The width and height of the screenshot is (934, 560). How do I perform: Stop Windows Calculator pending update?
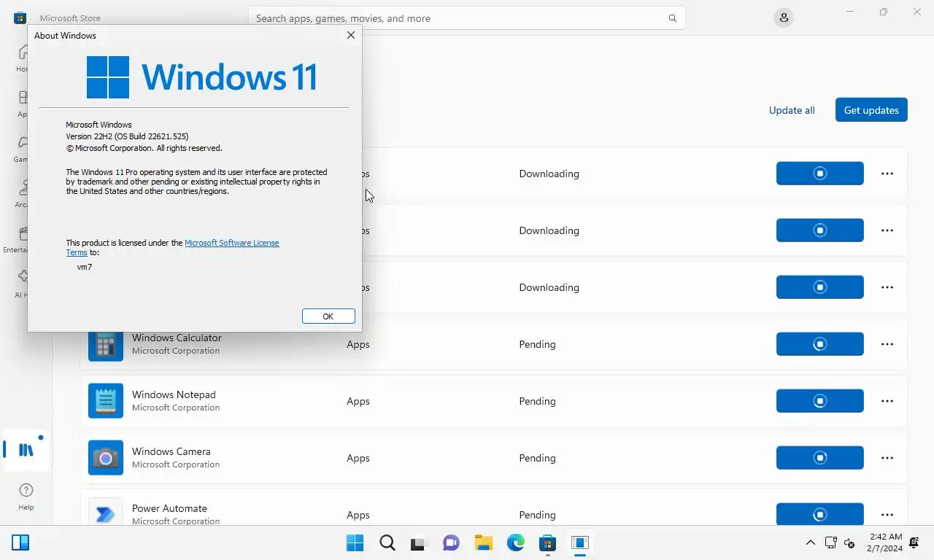(820, 344)
